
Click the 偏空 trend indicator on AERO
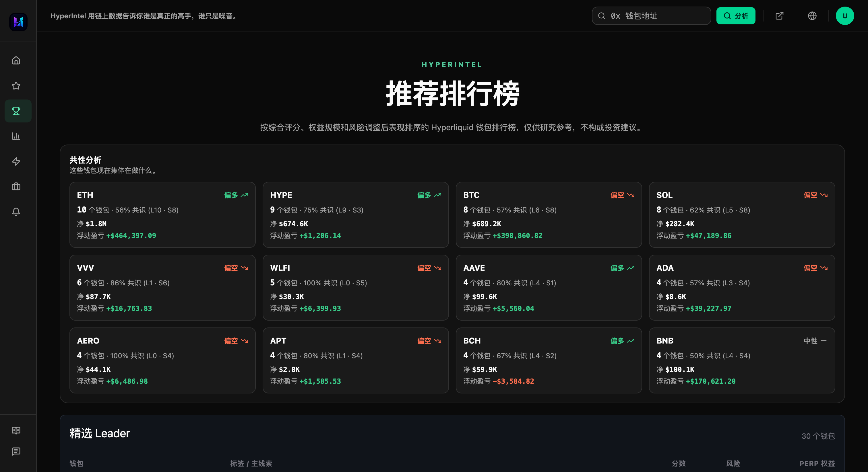pyautogui.click(x=236, y=341)
